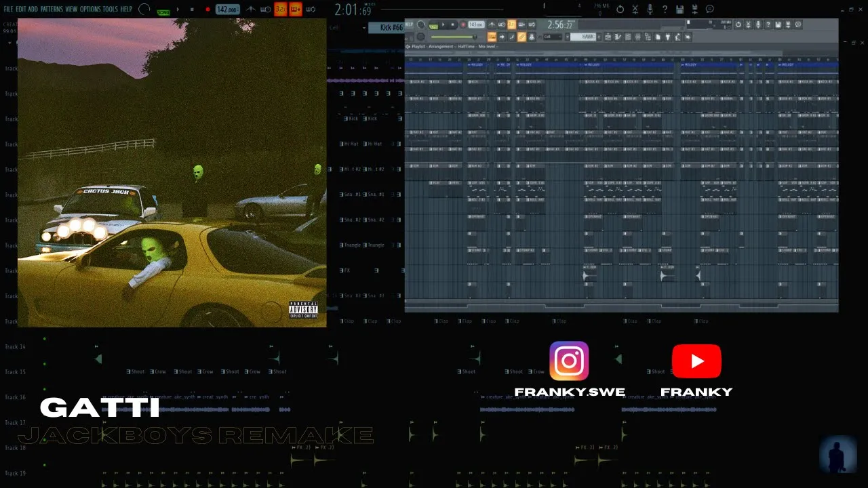Open the mixer icon in inset toolbar

(637, 37)
